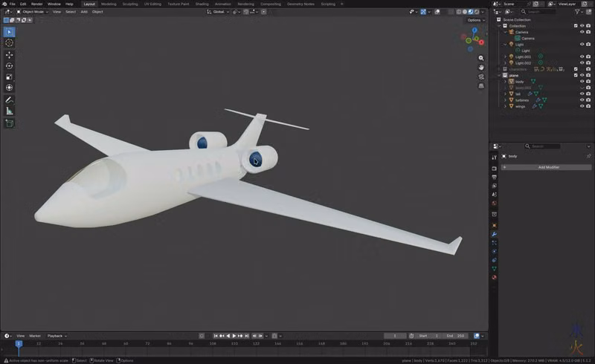This screenshot has height=364, width=595.
Task: Open the Global transform orientation dropdown
Action: 218,12
